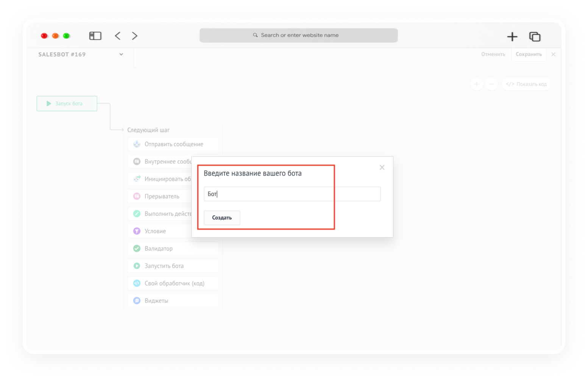Choose the Инициировать step
The image size is (588, 381).
pos(160,179)
